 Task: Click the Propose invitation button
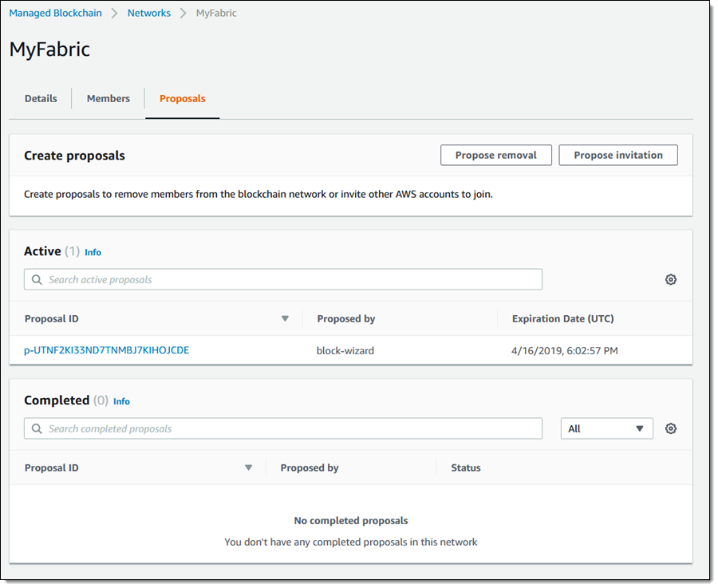[x=618, y=156]
